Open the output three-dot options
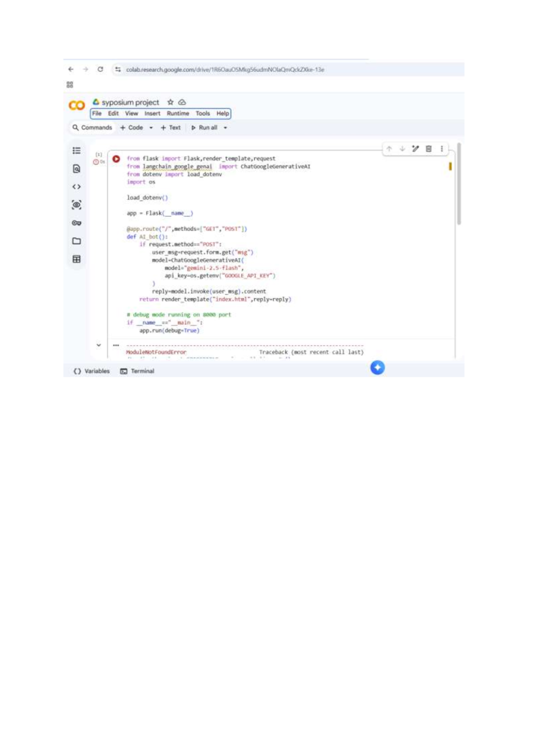The image size is (535, 756). (116, 345)
